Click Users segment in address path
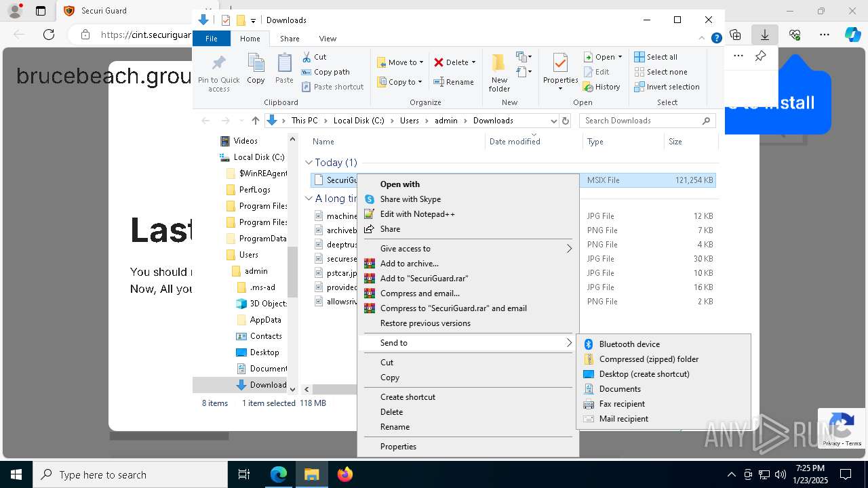The height and width of the screenshot is (488, 868). click(x=410, y=121)
